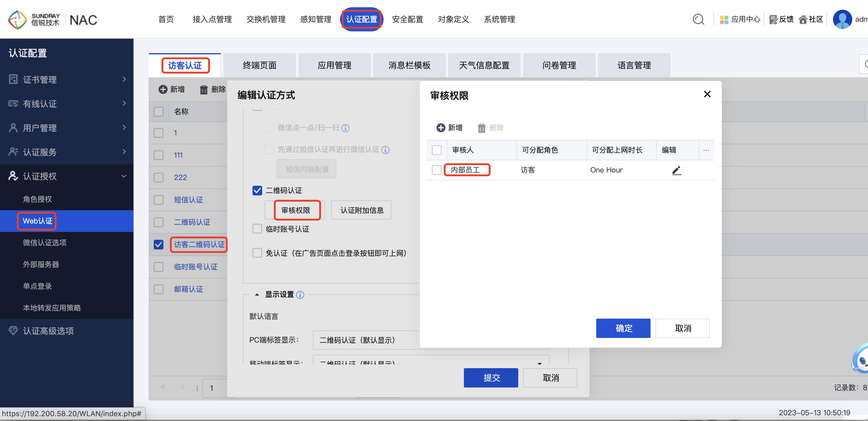
Task: Expand the 有线认证 sidebar chevron
Action: tap(124, 104)
